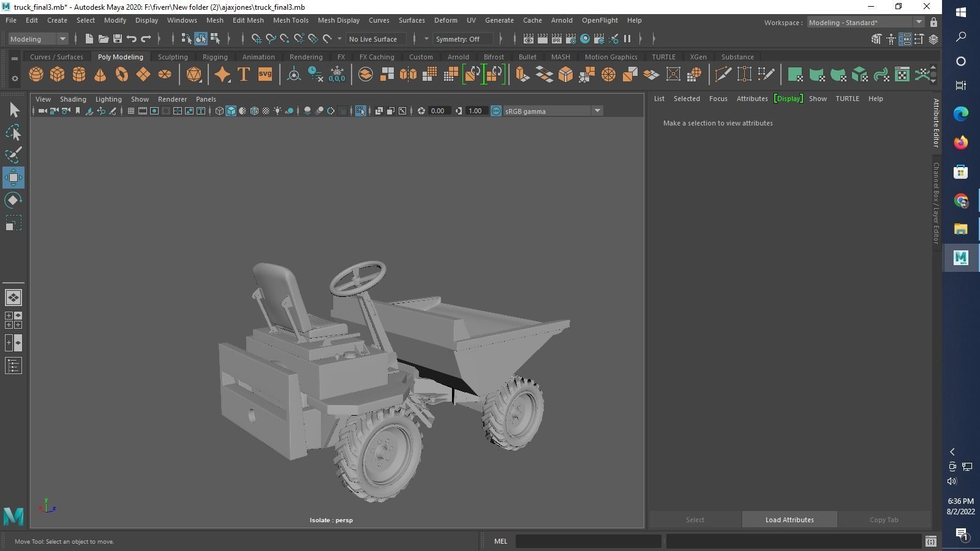980x551 pixels.
Task: Toggle color management ON button
Action: pyautogui.click(x=496, y=111)
